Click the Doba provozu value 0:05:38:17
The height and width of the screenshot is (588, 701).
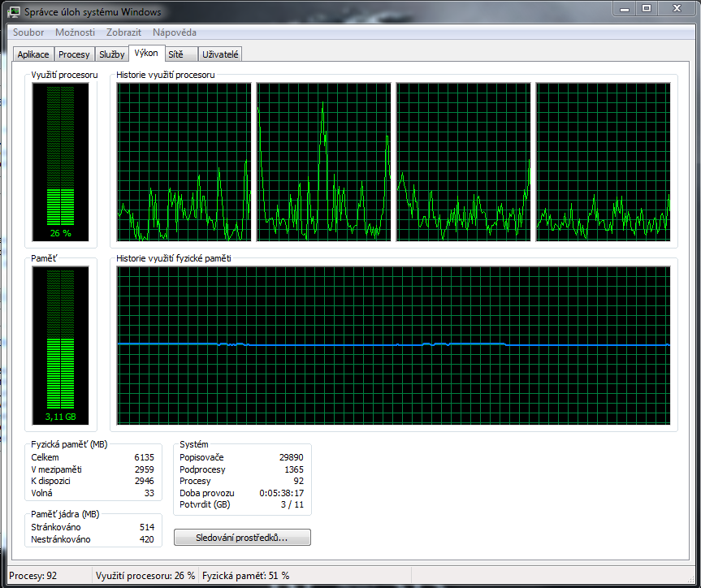(x=282, y=493)
